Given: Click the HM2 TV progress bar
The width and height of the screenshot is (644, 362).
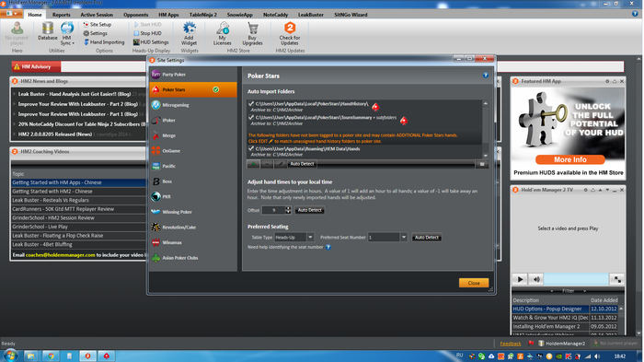Looking at the screenshot, I should click(x=576, y=279).
